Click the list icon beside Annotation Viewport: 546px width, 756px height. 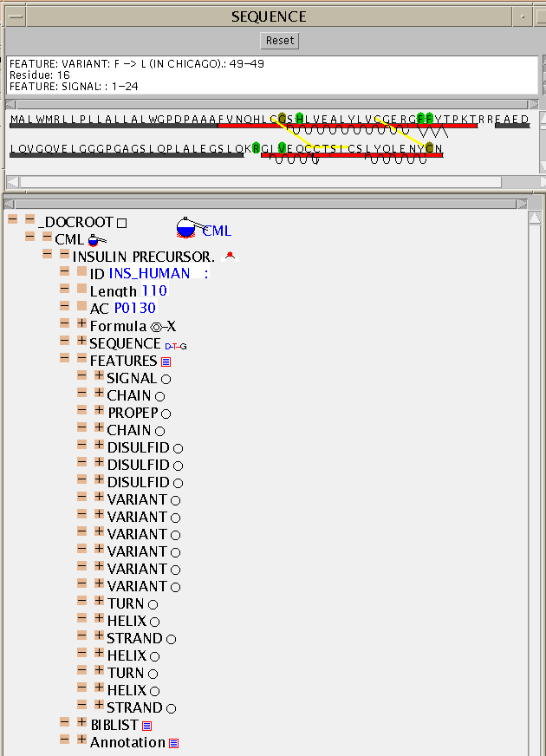[x=173, y=743]
